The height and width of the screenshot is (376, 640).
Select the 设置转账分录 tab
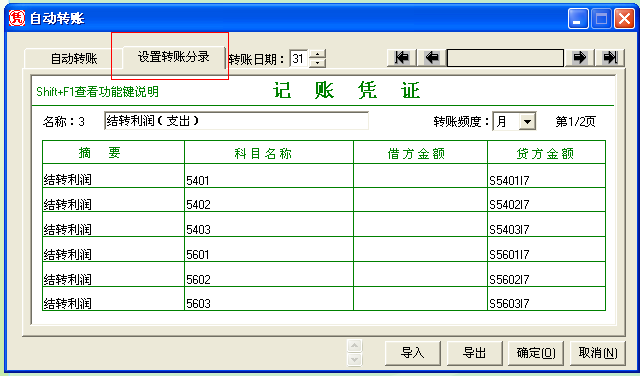coord(174,57)
